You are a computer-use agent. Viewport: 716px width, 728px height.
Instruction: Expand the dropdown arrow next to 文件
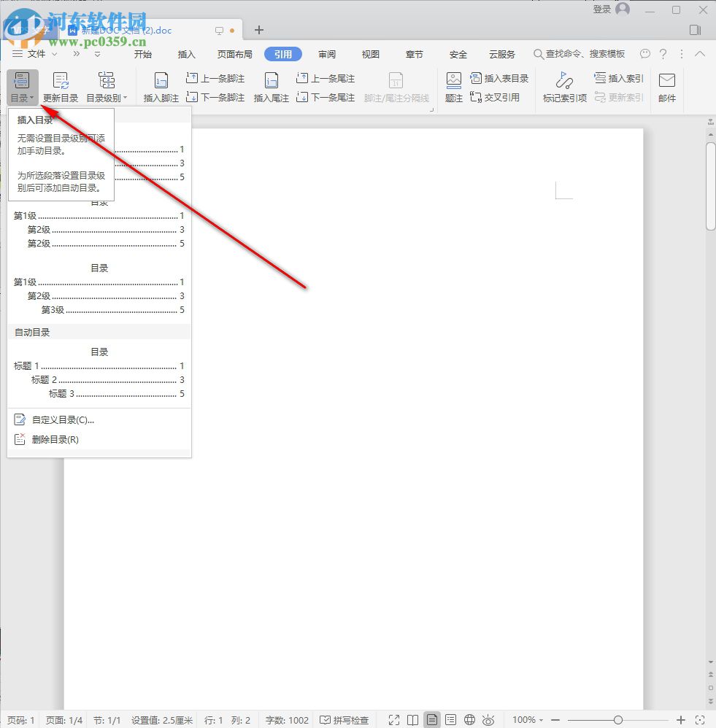coord(54,54)
